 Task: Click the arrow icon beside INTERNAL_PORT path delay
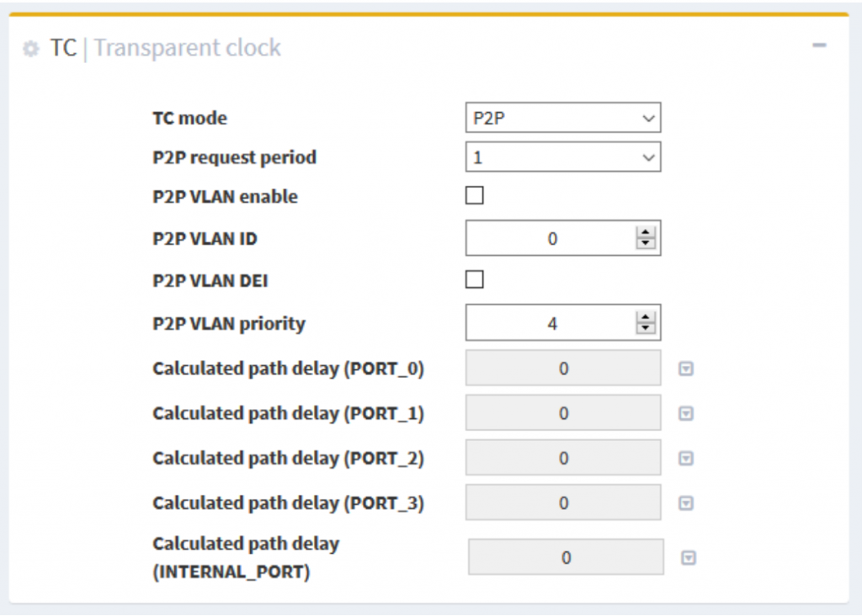(689, 558)
